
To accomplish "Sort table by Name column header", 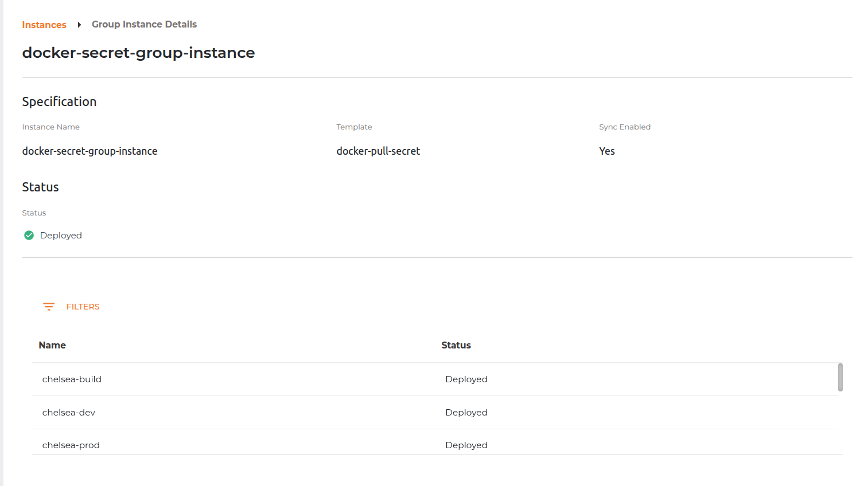I will pos(52,345).
